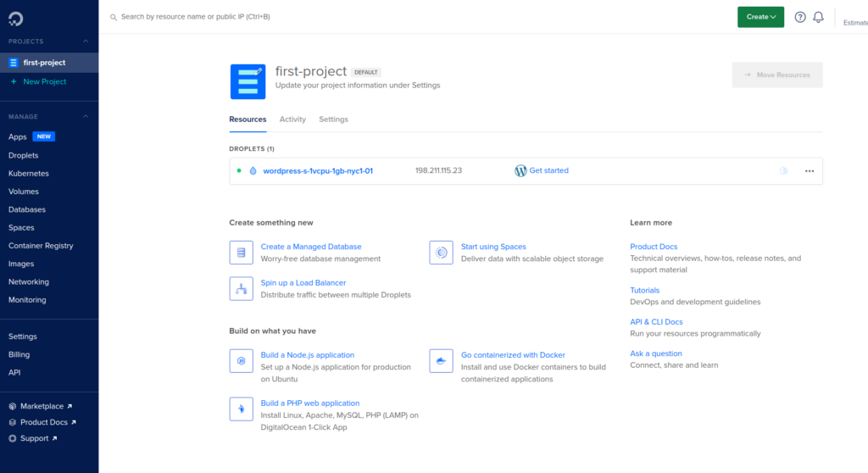Click the WordPress logo icon in droplet row

pyautogui.click(x=520, y=170)
